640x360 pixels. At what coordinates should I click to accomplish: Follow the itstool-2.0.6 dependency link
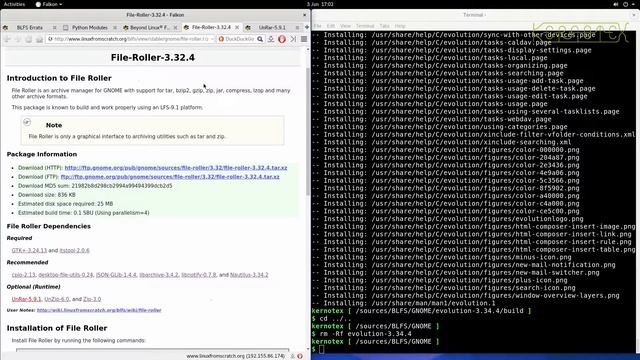[74, 250]
